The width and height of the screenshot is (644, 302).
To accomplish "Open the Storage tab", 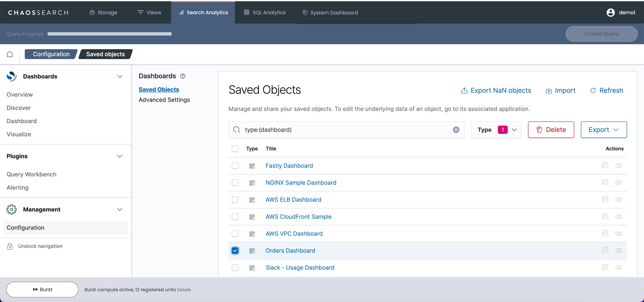I will pyautogui.click(x=103, y=13).
